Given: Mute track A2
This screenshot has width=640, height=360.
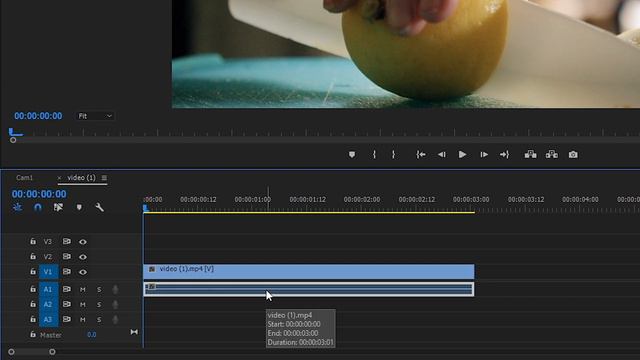Looking at the screenshot, I should point(83,304).
